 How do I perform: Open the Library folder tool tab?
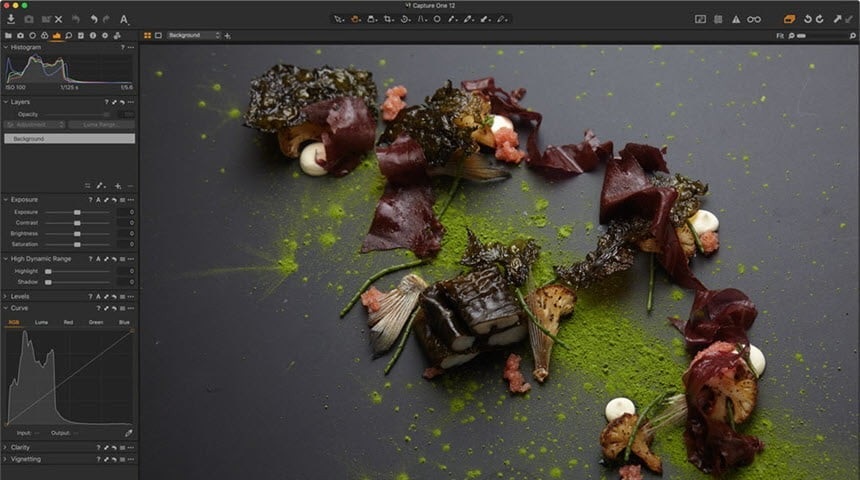point(8,36)
